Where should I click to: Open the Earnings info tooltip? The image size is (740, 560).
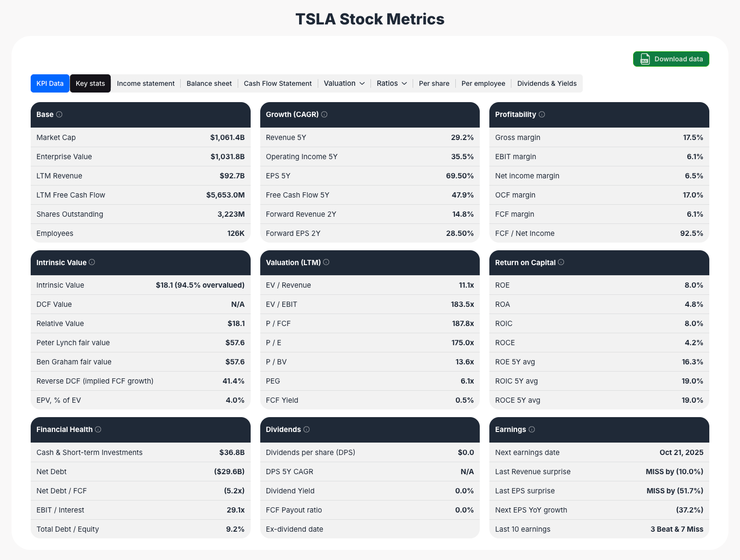click(x=532, y=429)
